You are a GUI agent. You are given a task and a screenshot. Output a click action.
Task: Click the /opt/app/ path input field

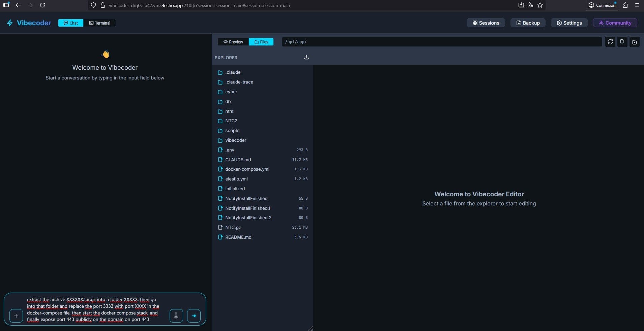click(x=442, y=42)
